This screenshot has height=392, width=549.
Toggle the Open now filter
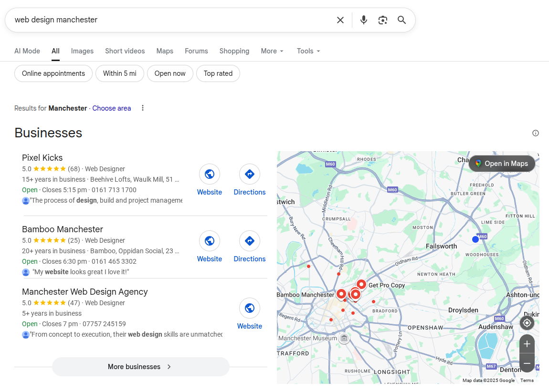[170, 73]
